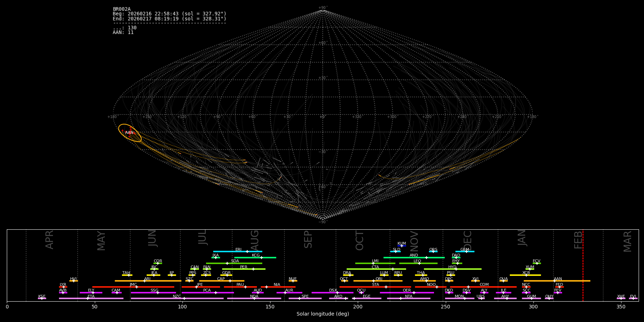This screenshot has width=644, height=322.
Task: Select the LEO shower label
Action: click(417, 261)
